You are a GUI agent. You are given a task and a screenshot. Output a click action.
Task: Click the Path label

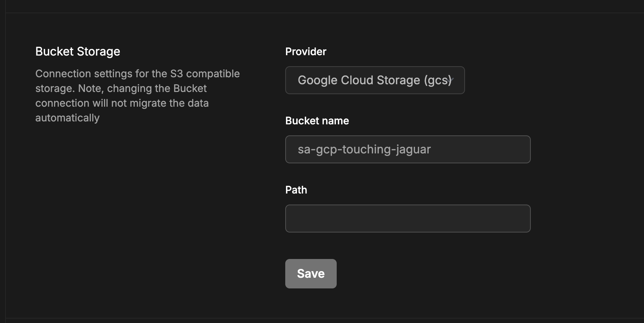coord(296,189)
